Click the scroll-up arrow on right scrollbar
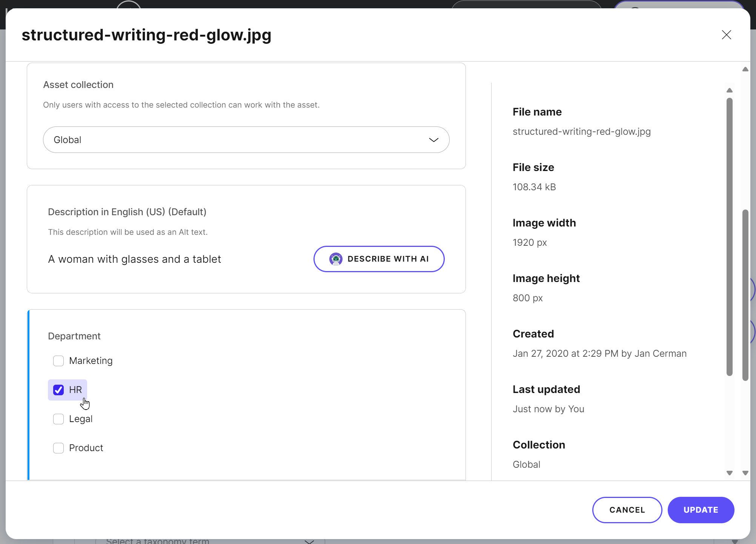 [729, 90]
